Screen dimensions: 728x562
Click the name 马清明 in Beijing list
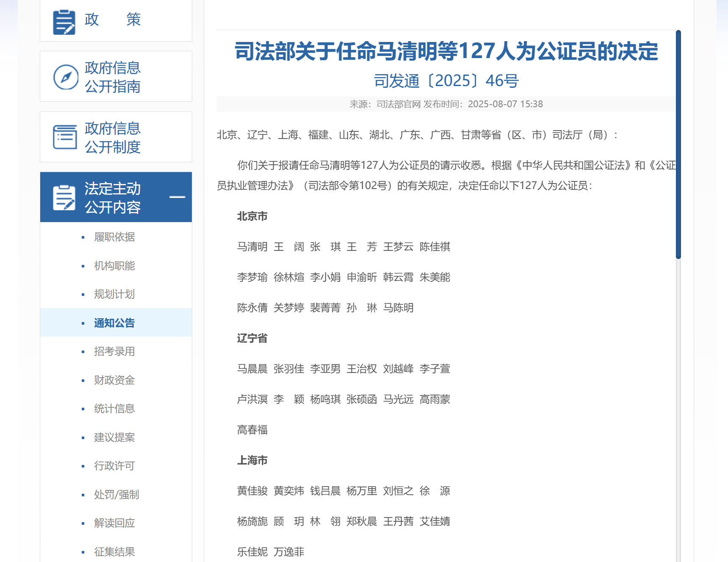252,247
